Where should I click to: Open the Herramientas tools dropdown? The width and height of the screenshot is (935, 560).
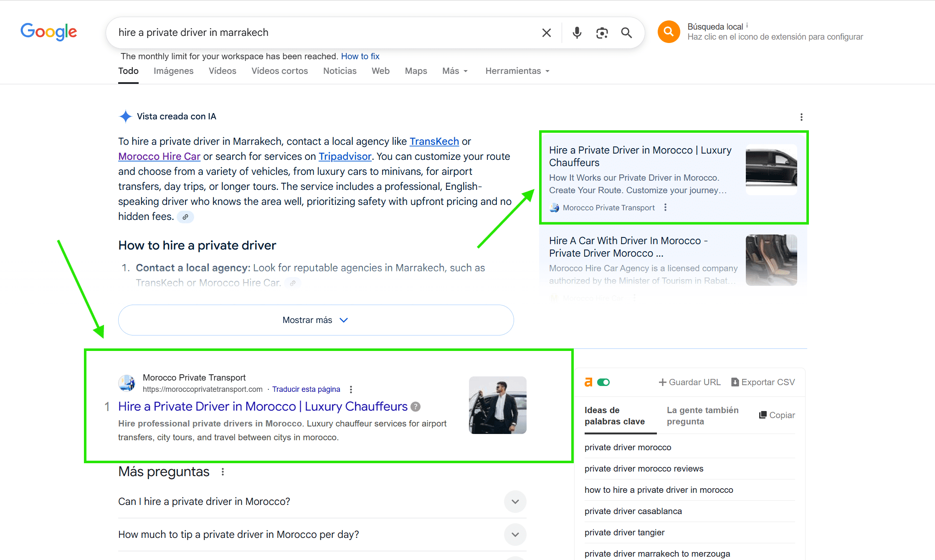point(517,71)
